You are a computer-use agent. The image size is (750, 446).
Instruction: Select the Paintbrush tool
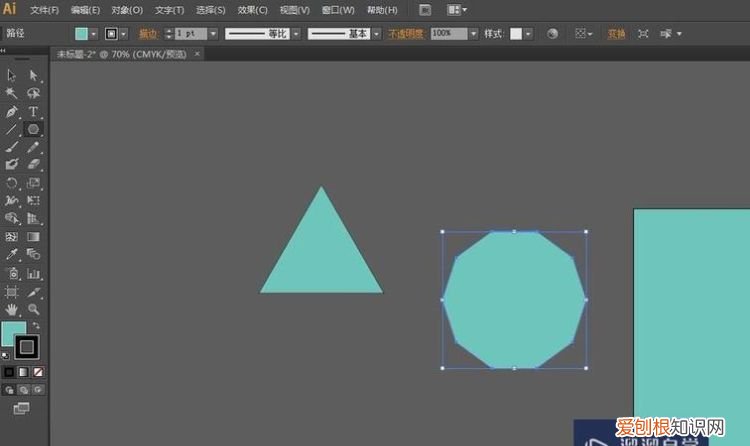click(x=12, y=147)
